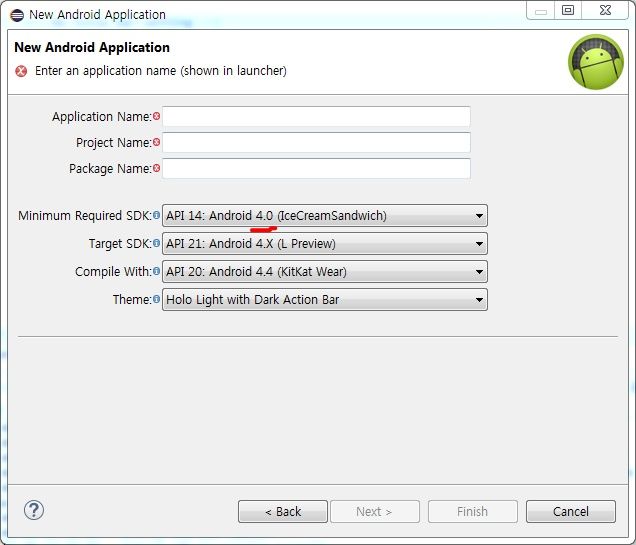Click the info icon beside Target SDK

coord(156,243)
